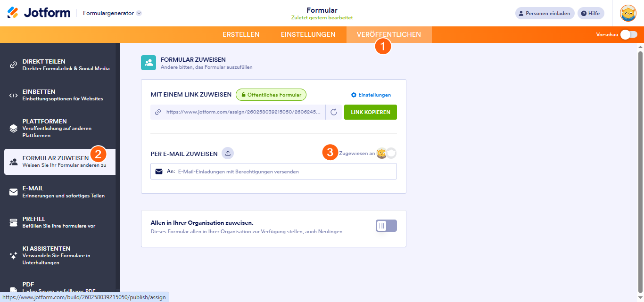The width and height of the screenshot is (644, 302).
Task: Switch to the Erstellen tab
Action: tap(241, 34)
